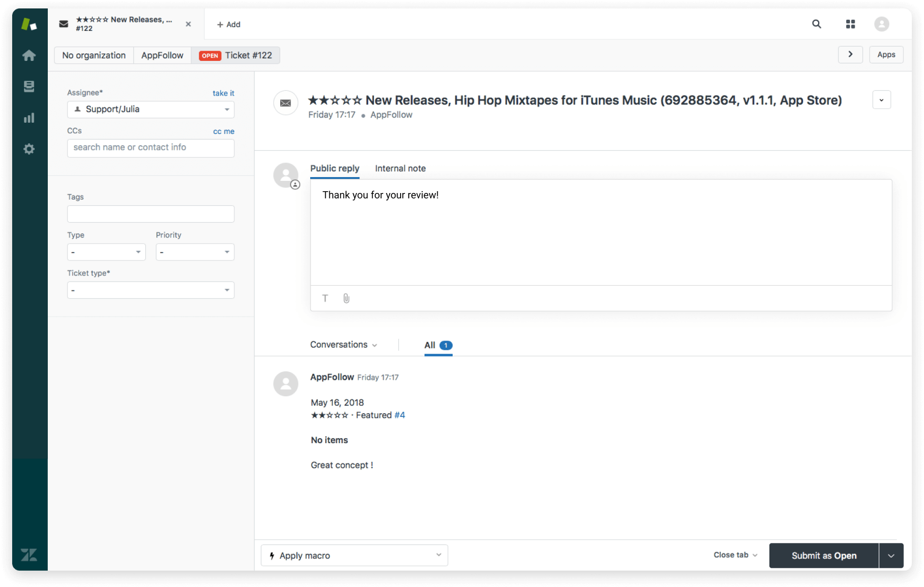Image resolution: width=924 pixels, height=587 pixels.
Task: Click the 'May 16, 2018' date text
Action: pos(337,403)
